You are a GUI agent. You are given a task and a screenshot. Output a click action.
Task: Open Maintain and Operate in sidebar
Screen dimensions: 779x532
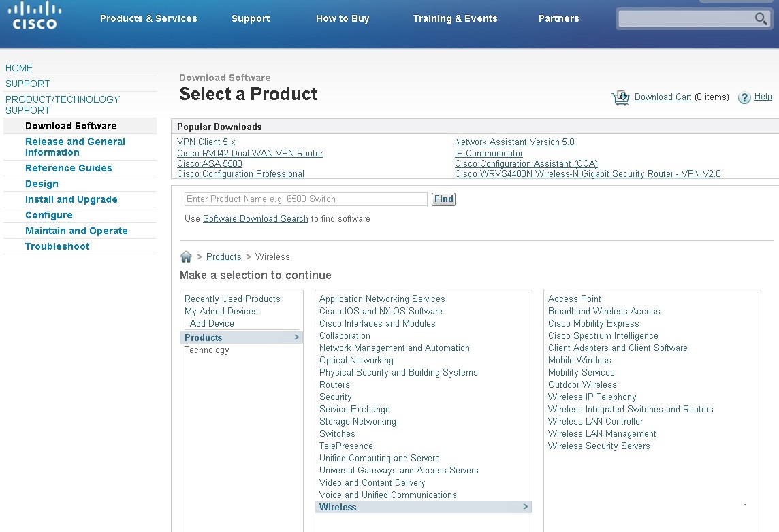click(x=76, y=230)
